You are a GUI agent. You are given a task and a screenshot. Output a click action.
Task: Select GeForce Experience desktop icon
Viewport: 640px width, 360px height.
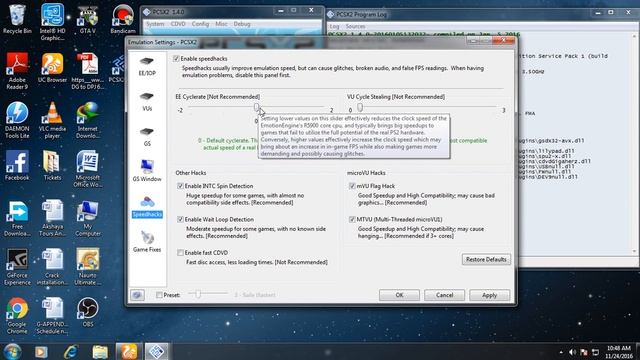17,267
